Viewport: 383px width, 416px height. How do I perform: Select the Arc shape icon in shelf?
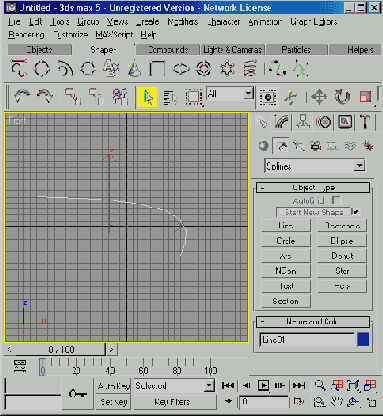pyautogui.click(x=65, y=68)
